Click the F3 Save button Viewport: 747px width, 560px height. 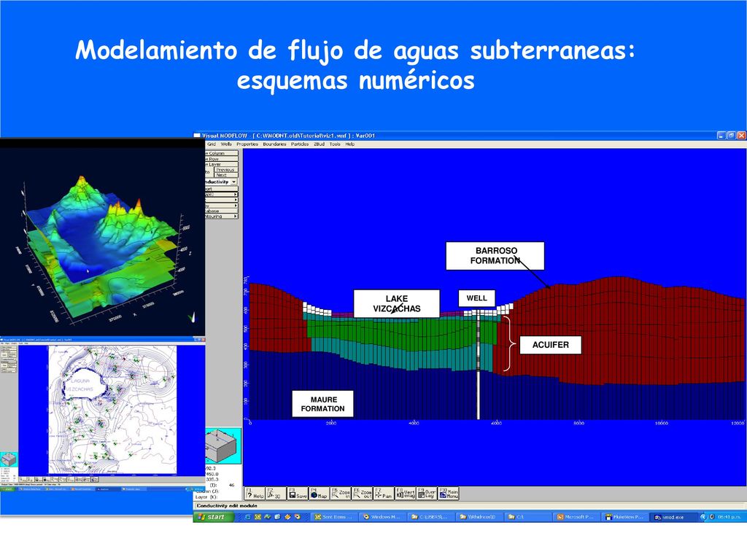point(298,494)
